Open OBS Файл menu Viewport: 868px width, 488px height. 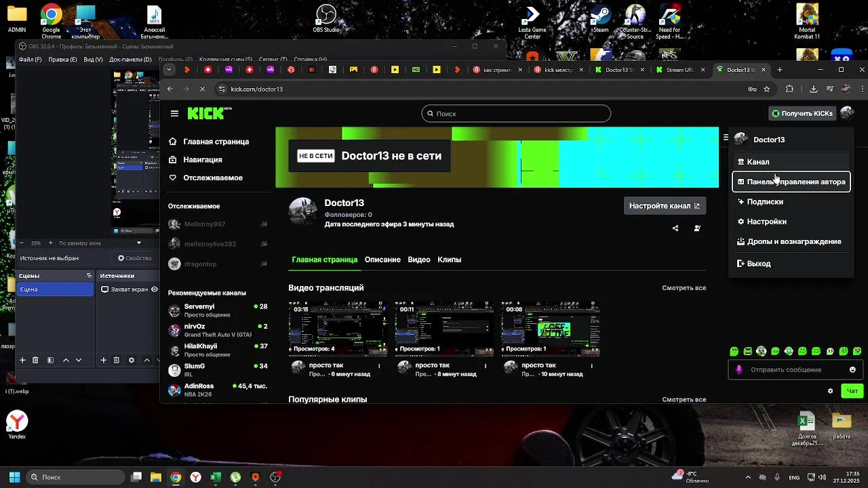(x=30, y=60)
